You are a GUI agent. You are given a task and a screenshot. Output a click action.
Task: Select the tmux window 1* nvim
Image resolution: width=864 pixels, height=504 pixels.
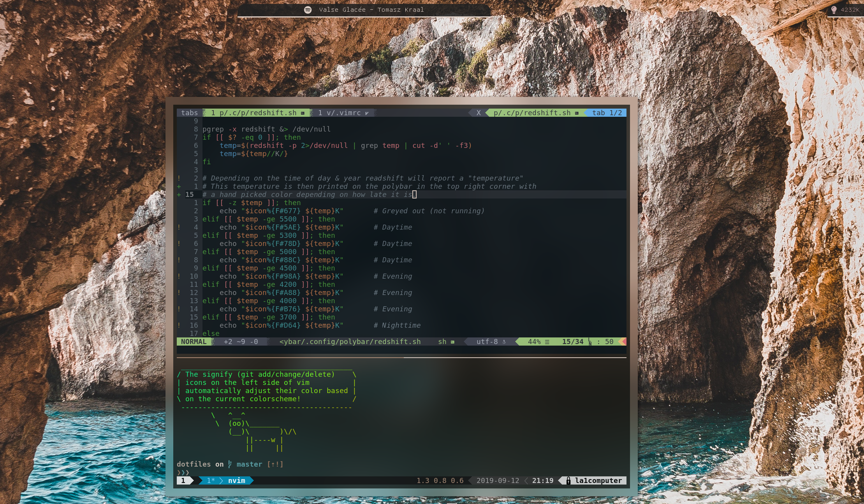click(x=226, y=481)
